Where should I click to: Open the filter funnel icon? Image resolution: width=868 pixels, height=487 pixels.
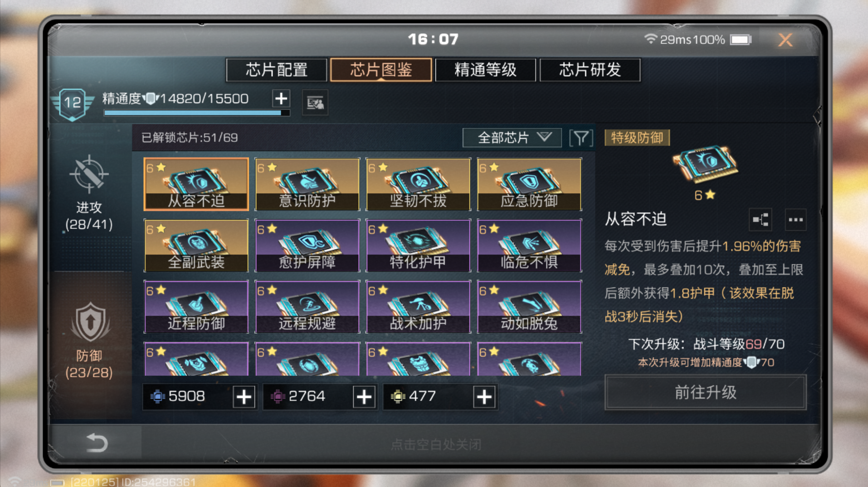tap(581, 137)
